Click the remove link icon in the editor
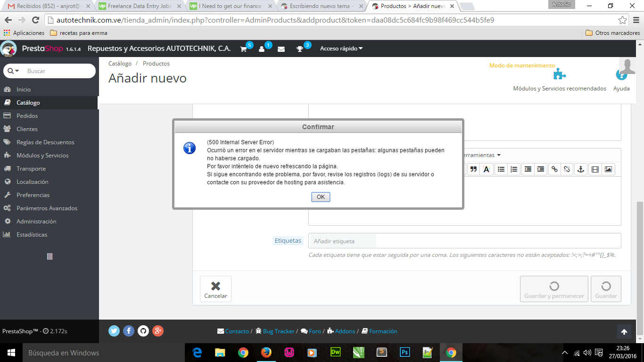This screenshot has height=362, width=644. pos(568,169)
